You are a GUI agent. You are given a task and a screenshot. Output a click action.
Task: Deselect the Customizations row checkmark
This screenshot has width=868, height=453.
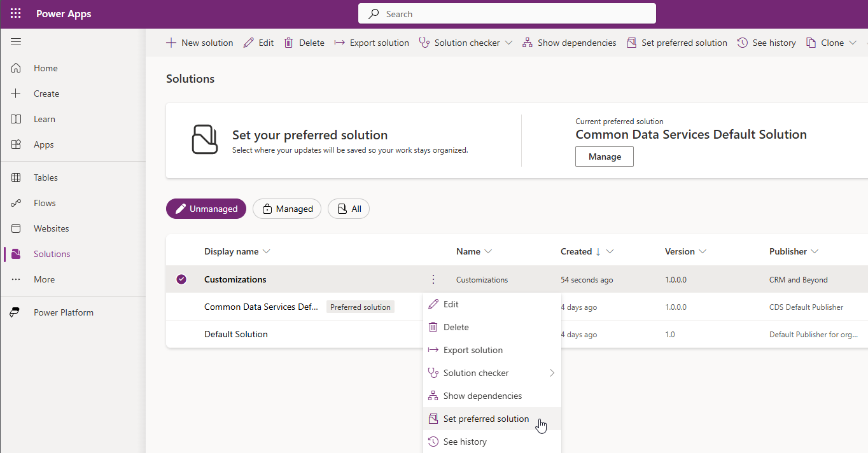(x=181, y=279)
